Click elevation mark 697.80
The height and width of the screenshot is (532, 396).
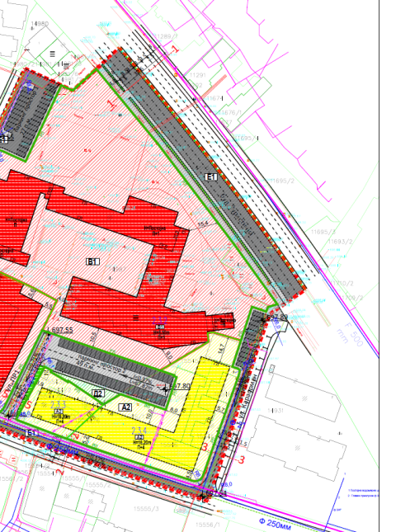180,386
